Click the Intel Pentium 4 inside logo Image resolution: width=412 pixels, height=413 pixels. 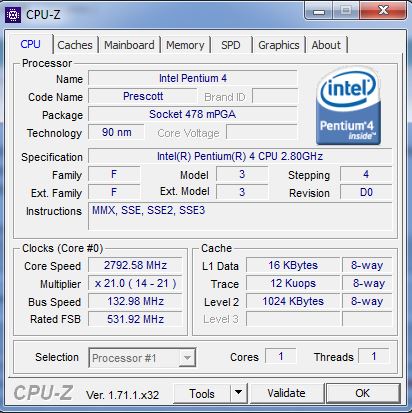click(x=348, y=106)
